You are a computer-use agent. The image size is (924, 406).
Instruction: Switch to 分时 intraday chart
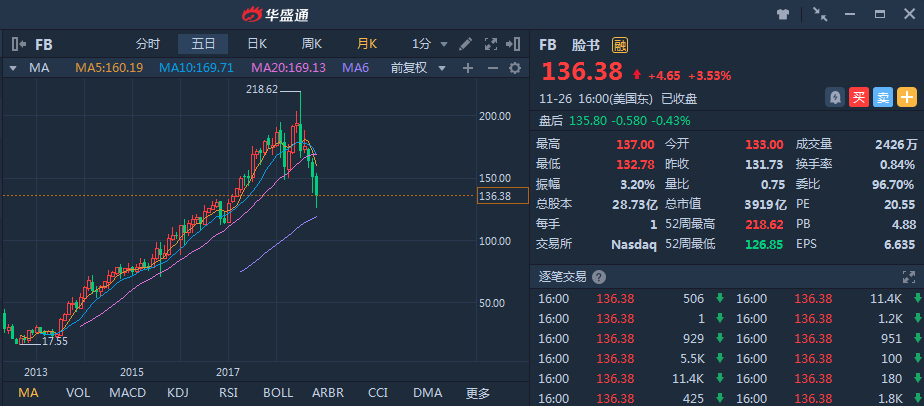(147, 44)
